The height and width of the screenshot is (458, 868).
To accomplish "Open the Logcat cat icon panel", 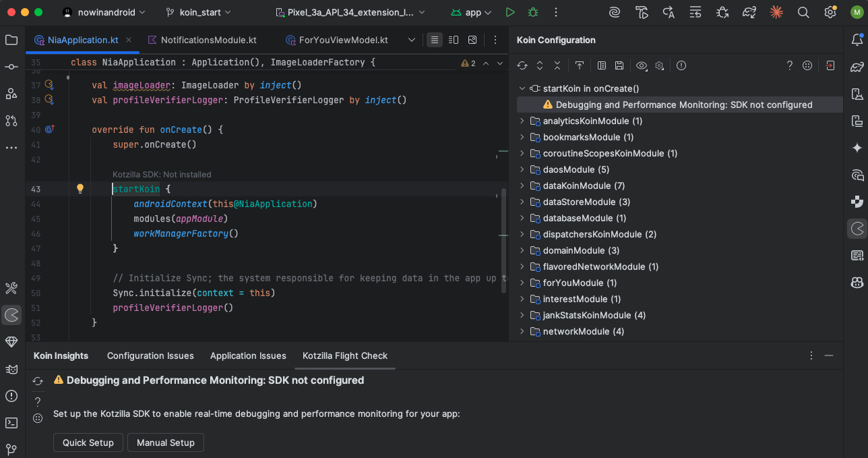I will click(11, 369).
